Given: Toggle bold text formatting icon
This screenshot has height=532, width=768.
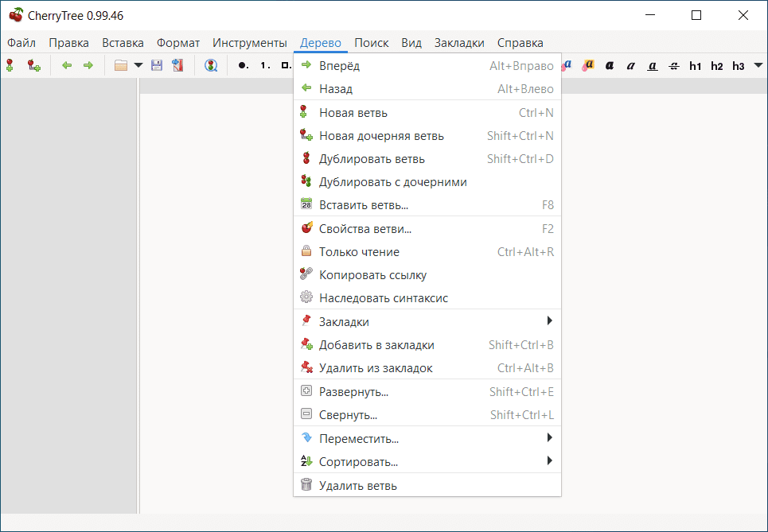Looking at the screenshot, I should (610, 65).
